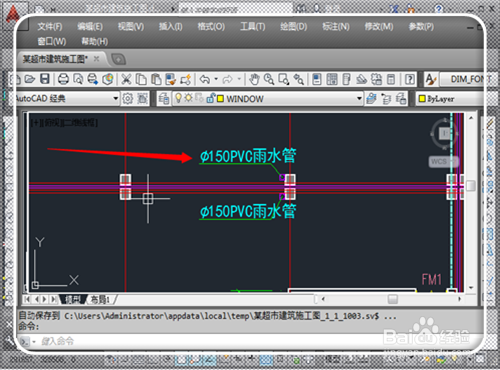The width and height of the screenshot is (500, 370).
Task: Click the Block Editor icon
Action: 186,79
